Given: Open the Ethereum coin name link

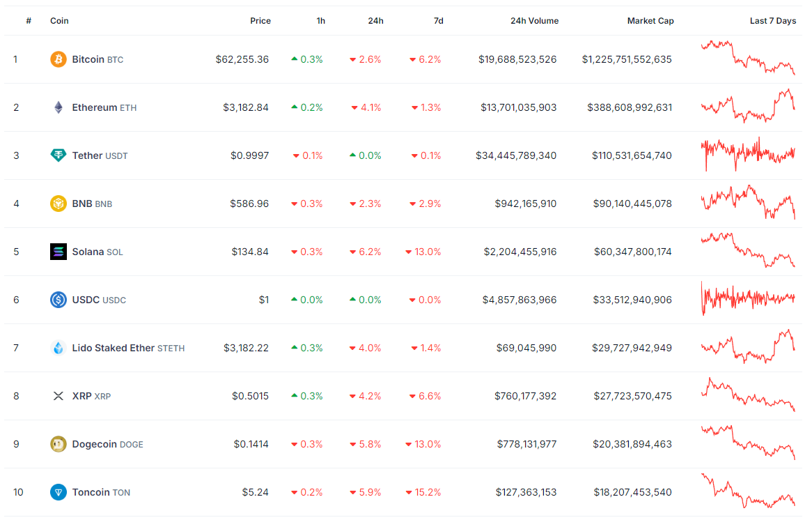Looking at the screenshot, I should point(94,107).
